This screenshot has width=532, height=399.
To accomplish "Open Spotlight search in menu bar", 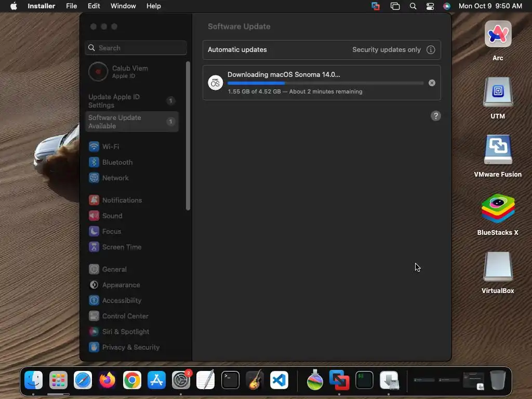I will 413,6.
